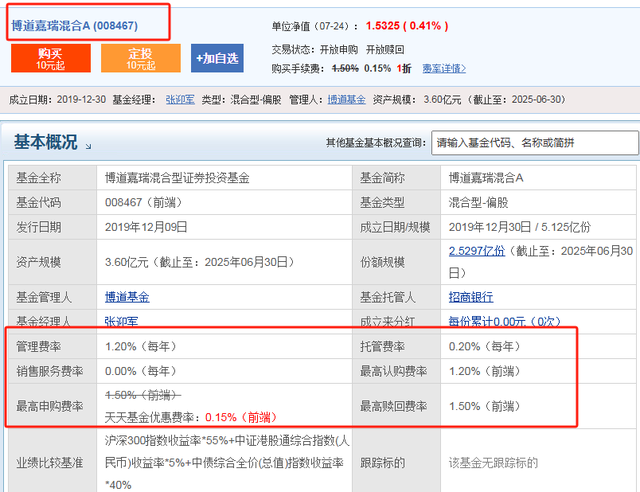The image size is (640, 492).
Task: Open 每份累计0.00元（0次）dividend link
Action: coord(505,321)
